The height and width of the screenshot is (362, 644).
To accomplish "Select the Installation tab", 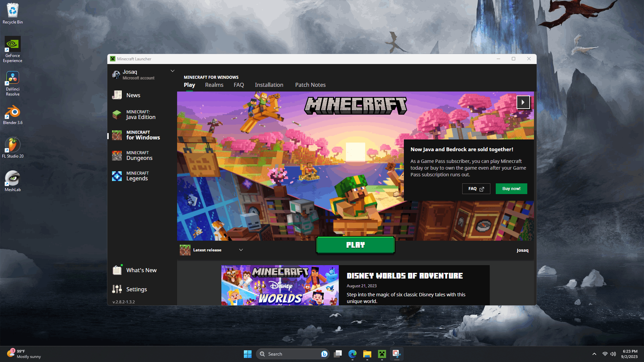I will pos(269,85).
